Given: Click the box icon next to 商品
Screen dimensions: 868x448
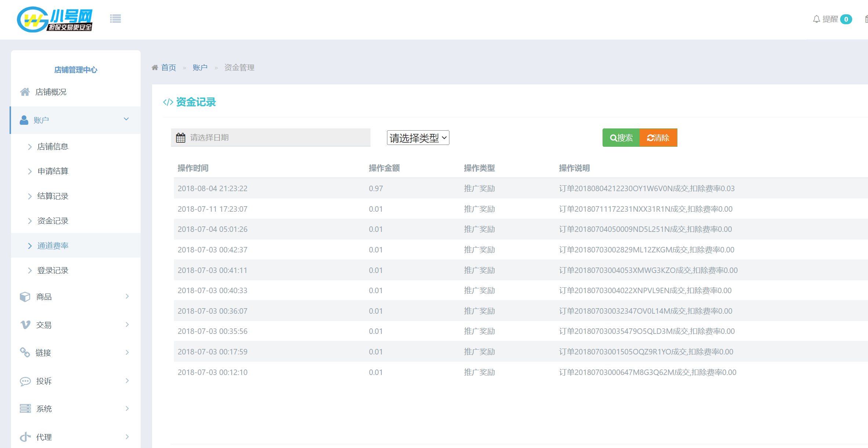Looking at the screenshot, I should click(25, 296).
